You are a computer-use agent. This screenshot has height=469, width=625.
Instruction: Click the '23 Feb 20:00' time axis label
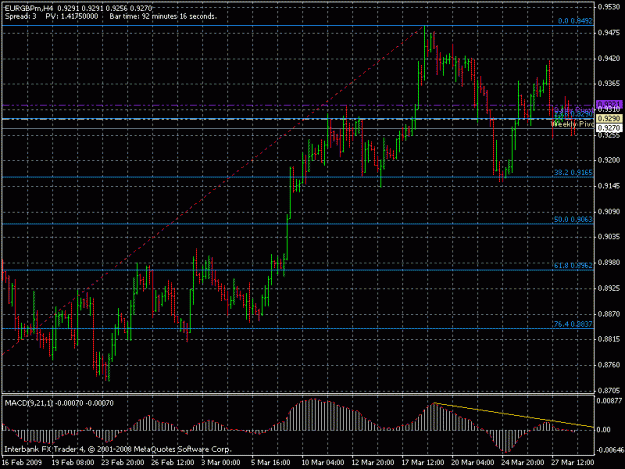(x=123, y=462)
